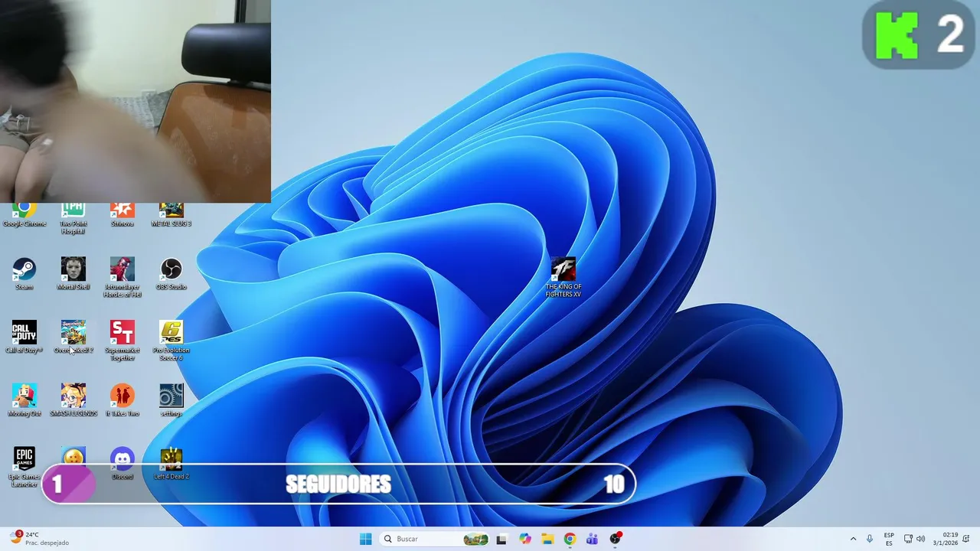
Task: Open the 24°C weather widget
Action: click(40, 539)
